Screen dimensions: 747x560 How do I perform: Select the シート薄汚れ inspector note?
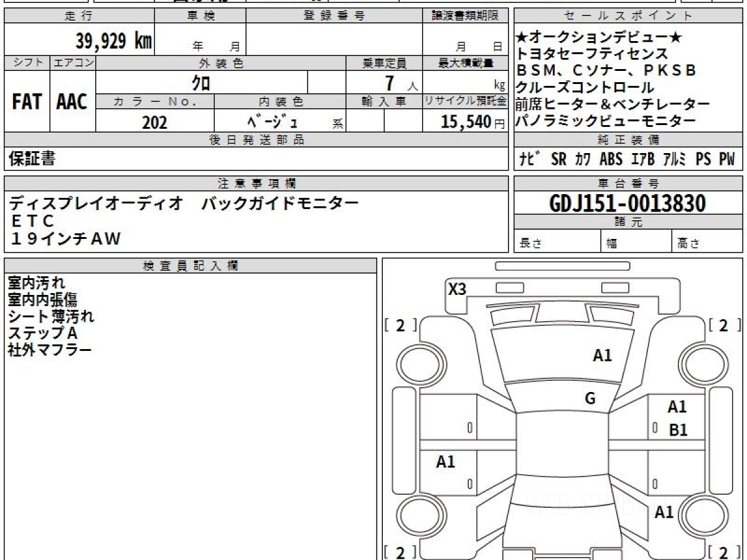(x=51, y=317)
